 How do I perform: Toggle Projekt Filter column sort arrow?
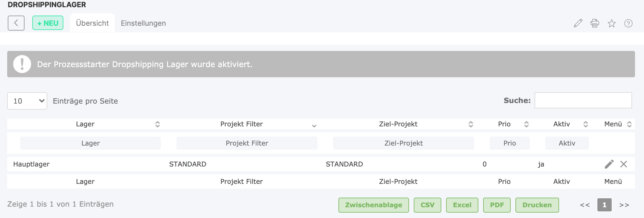(x=314, y=126)
